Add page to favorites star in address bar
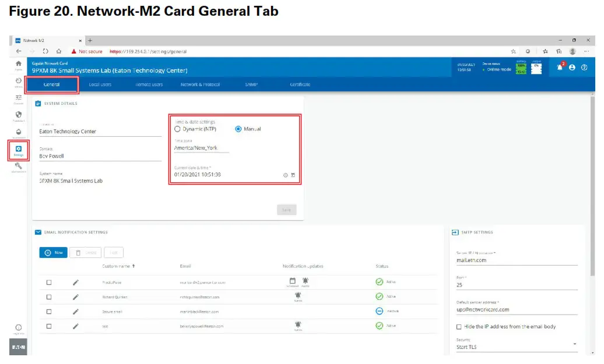Viewport: 604px width, 364px height. pos(514,51)
